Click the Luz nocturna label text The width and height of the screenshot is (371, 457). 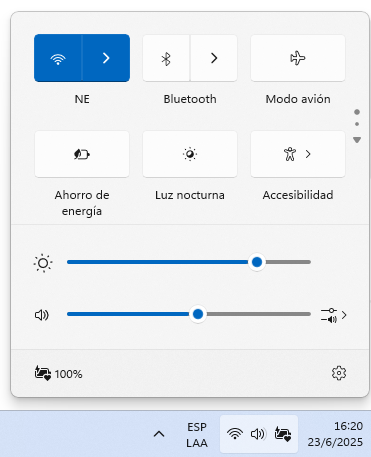coord(190,195)
